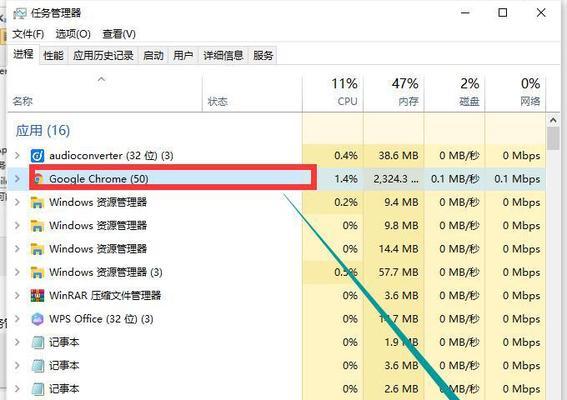Expand the Windows 资源管理器 (3) group
Viewport: 567px width, 400px height.
click(17, 272)
